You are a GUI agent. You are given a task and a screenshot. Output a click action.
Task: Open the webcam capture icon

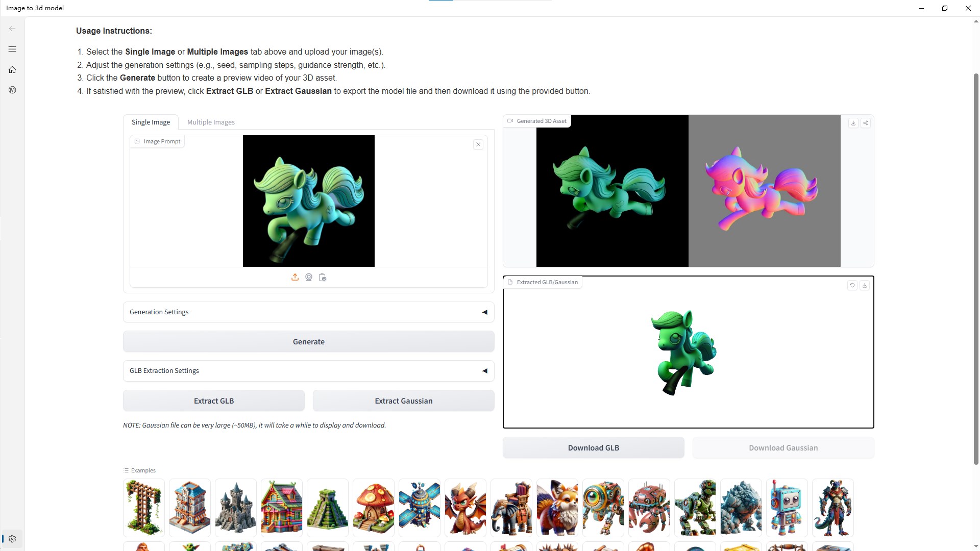tap(309, 277)
